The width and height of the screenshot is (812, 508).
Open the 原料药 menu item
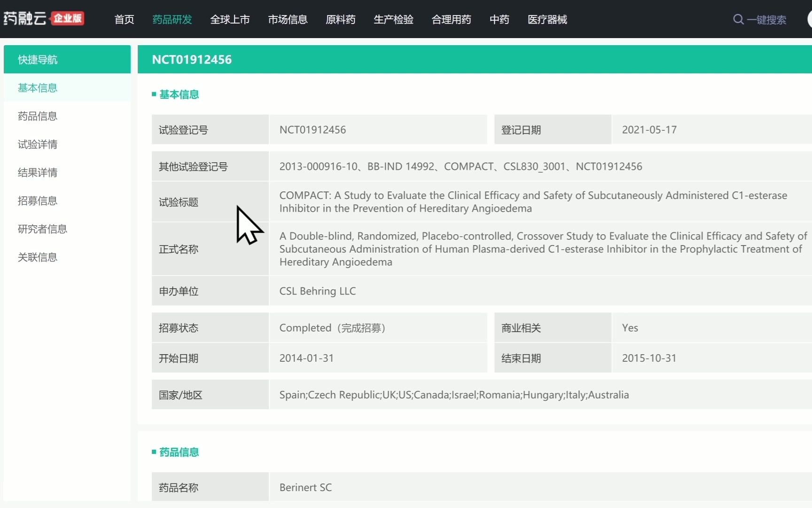click(340, 19)
